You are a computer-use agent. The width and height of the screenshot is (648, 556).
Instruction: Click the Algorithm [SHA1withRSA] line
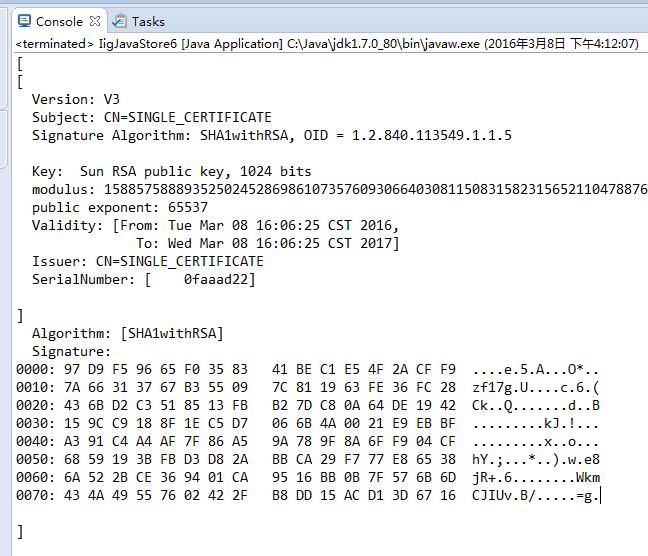point(128,333)
